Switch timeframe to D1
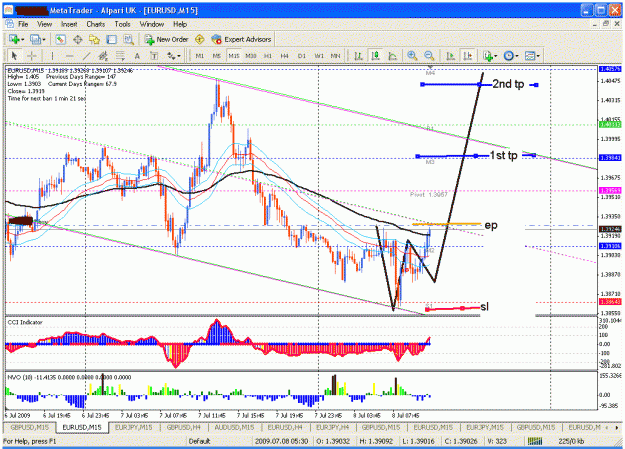The width and height of the screenshot is (625, 449). 302,56
